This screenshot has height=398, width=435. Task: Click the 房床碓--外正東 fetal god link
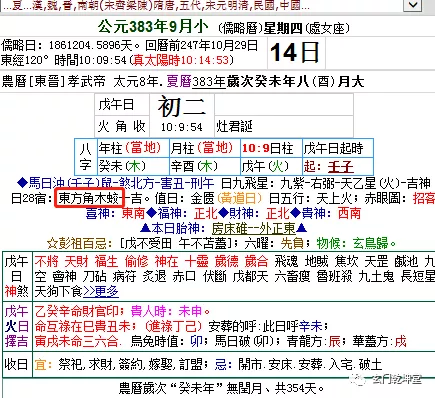254,229
